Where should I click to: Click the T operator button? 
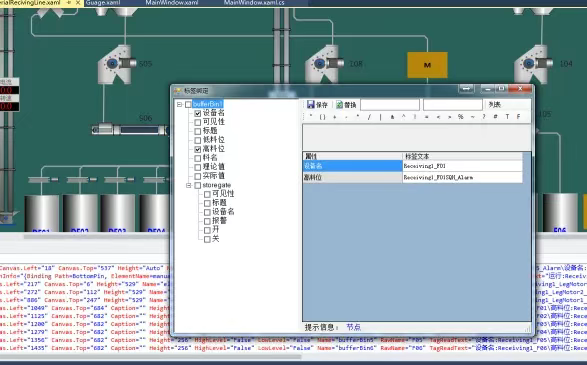507,117
